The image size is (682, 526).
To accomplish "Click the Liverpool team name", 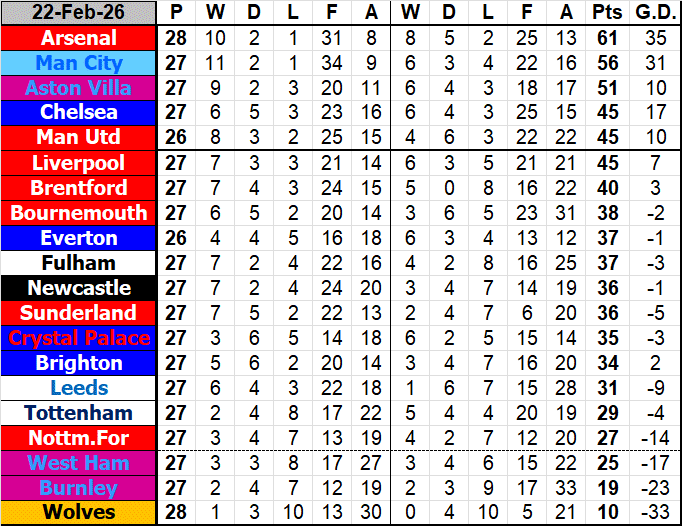I will (79, 163).
